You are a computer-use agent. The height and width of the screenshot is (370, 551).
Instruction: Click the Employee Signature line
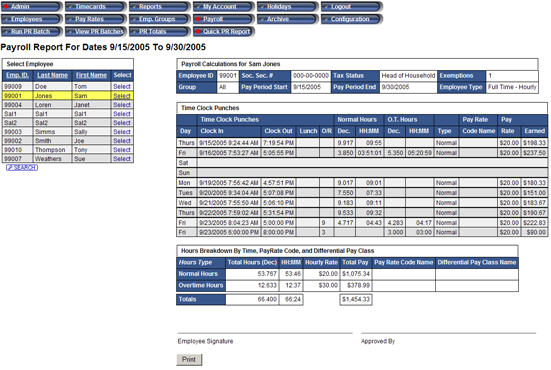265,333
